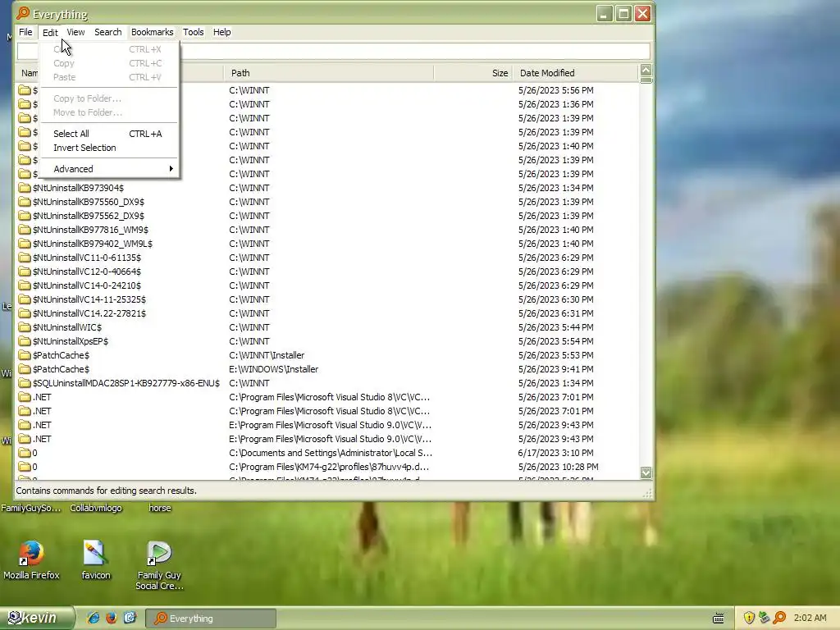Click the folder icon of $NtUninstallVC14.22-27821$

coord(24,313)
